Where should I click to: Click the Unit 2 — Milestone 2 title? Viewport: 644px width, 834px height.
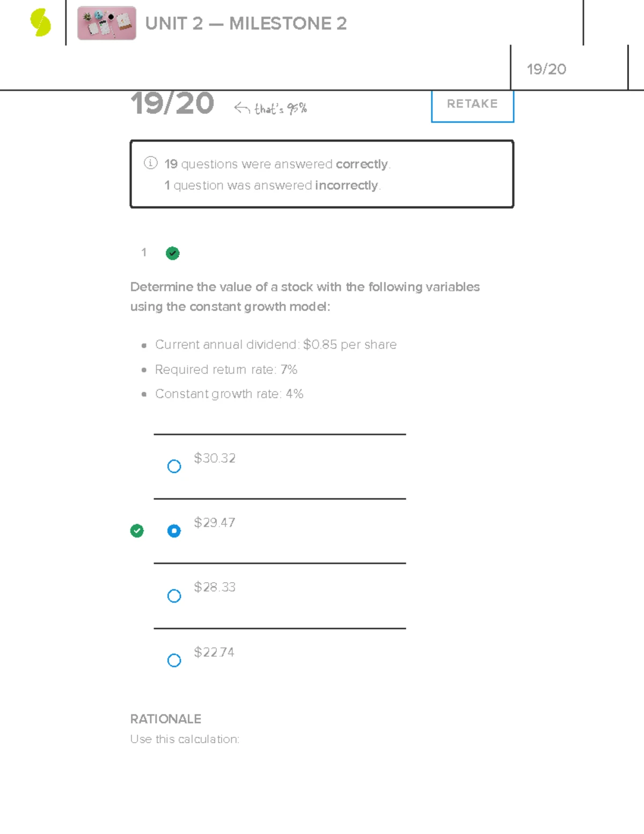246,24
